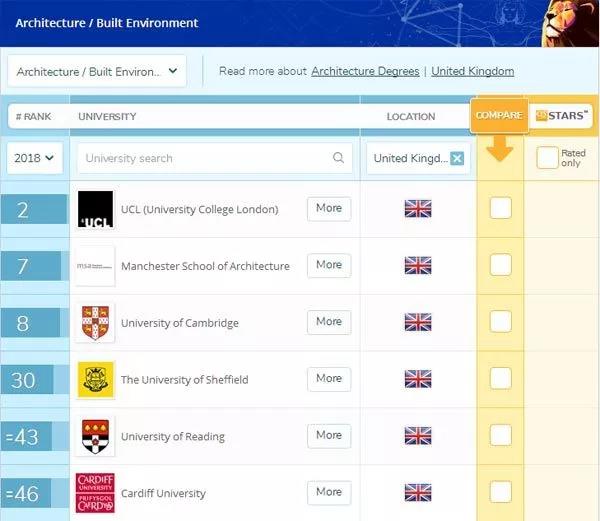600x521 pixels.
Task: Click rank number 2
Action: (23, 210)
